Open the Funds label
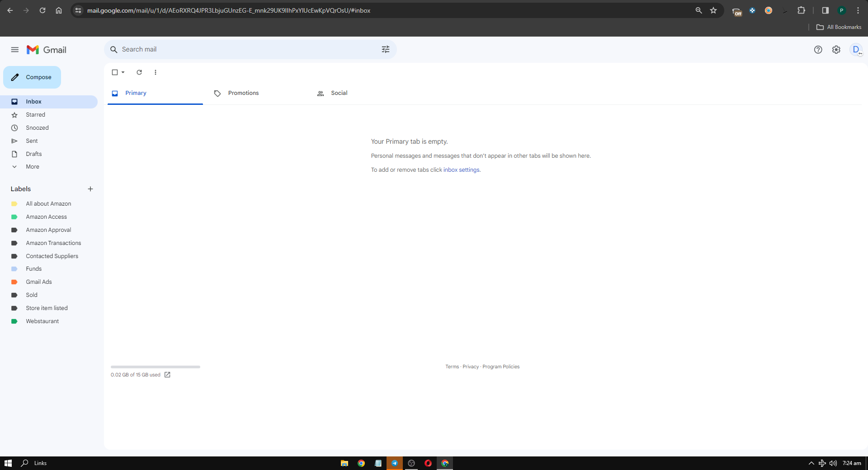This screenshot has width=868, height=470. pos(49,269)
